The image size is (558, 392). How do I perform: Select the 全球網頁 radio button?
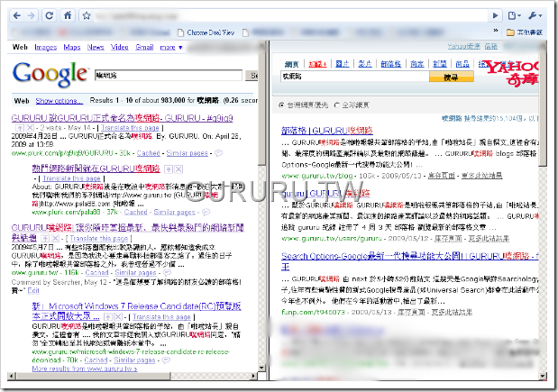[336, 105]
